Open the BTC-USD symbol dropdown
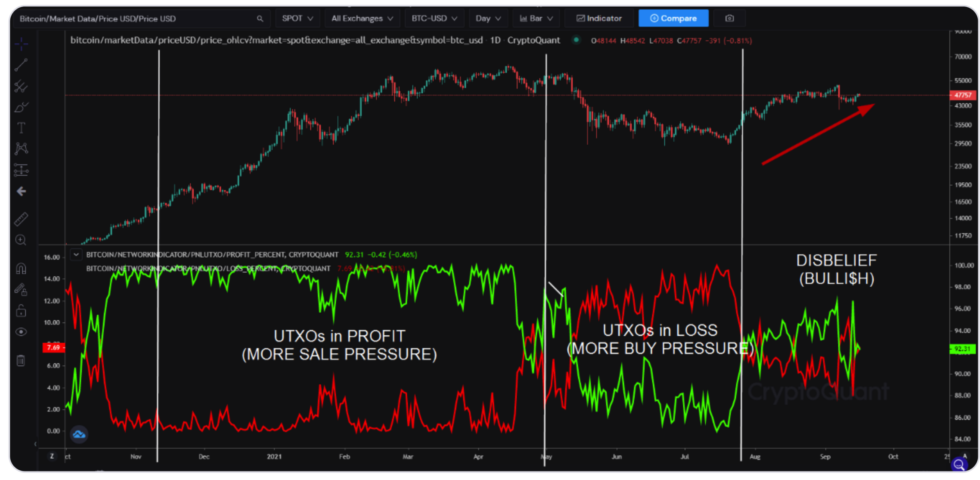The image size is (980, 480). (x=434, y=18)
